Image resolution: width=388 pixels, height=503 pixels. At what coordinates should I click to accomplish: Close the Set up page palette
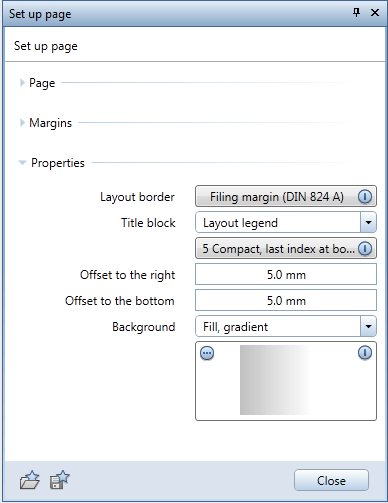[x=375, y=13]
